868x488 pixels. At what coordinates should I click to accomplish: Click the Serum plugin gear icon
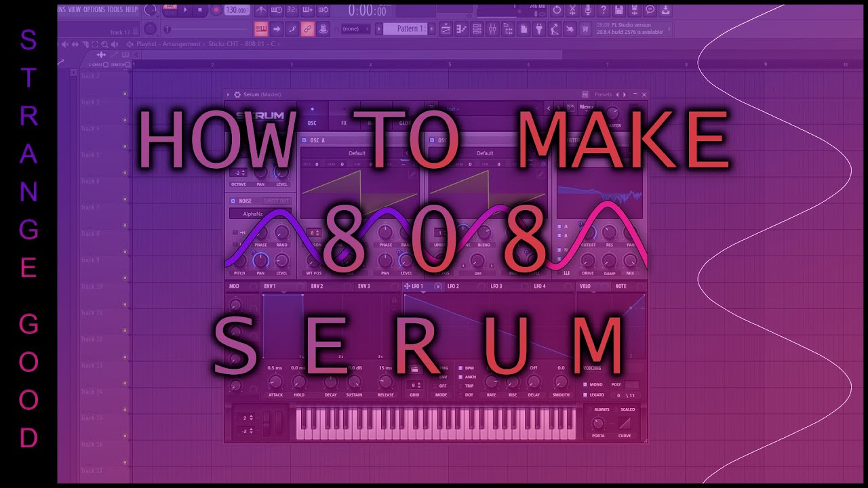coord(237,94)
